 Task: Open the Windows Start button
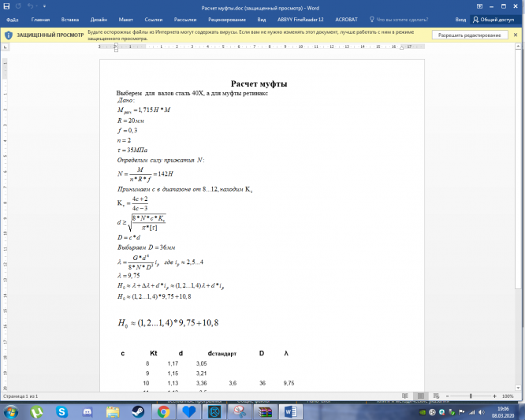point(10,412)
